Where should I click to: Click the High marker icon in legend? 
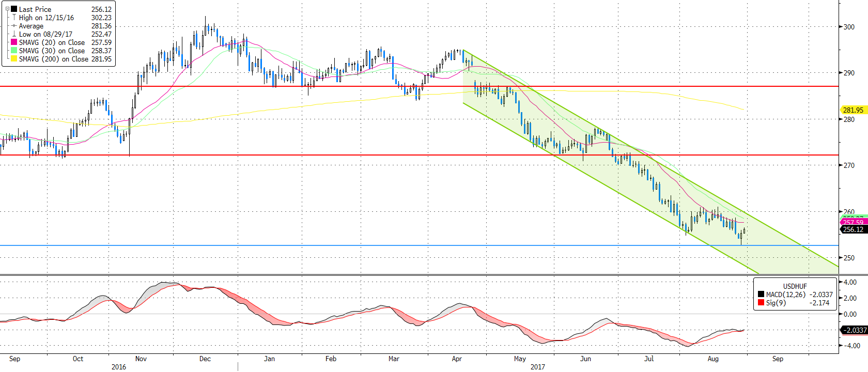(x=14, y=18)
